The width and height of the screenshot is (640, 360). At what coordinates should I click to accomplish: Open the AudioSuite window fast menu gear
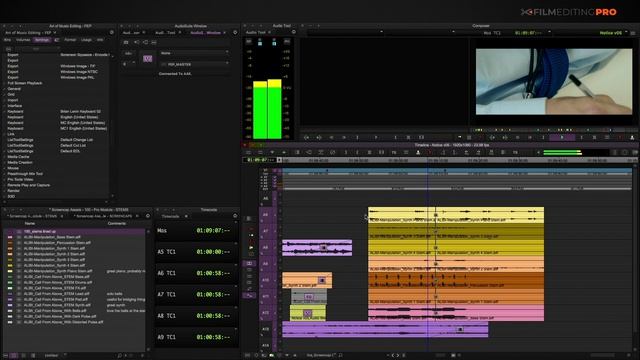[235, 33]
